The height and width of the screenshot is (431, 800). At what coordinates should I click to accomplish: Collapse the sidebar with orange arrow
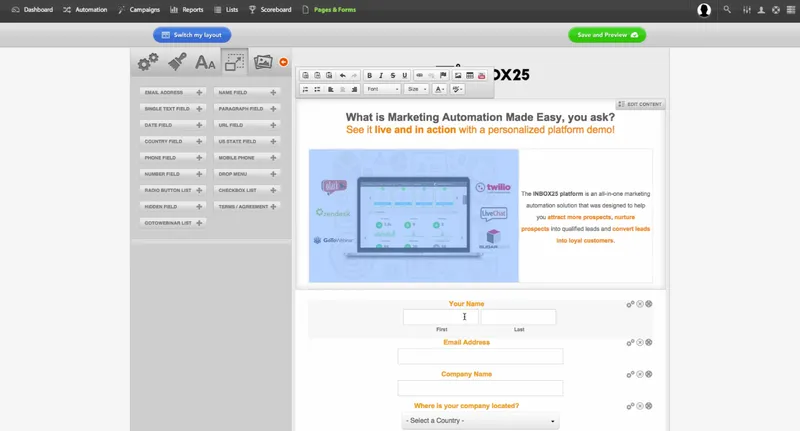click(284, 62)
